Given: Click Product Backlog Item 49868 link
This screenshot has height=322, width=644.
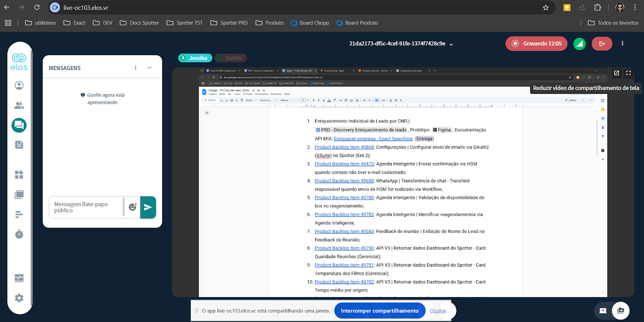Looking at the screenshot, I should (344, 147).
